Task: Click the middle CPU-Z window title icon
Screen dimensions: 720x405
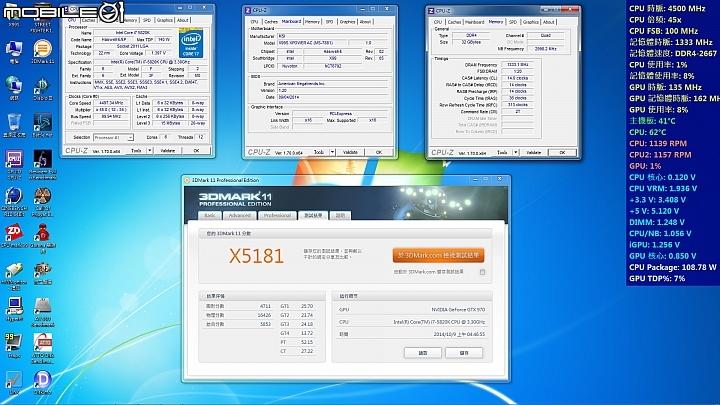Action: [248, 10]
